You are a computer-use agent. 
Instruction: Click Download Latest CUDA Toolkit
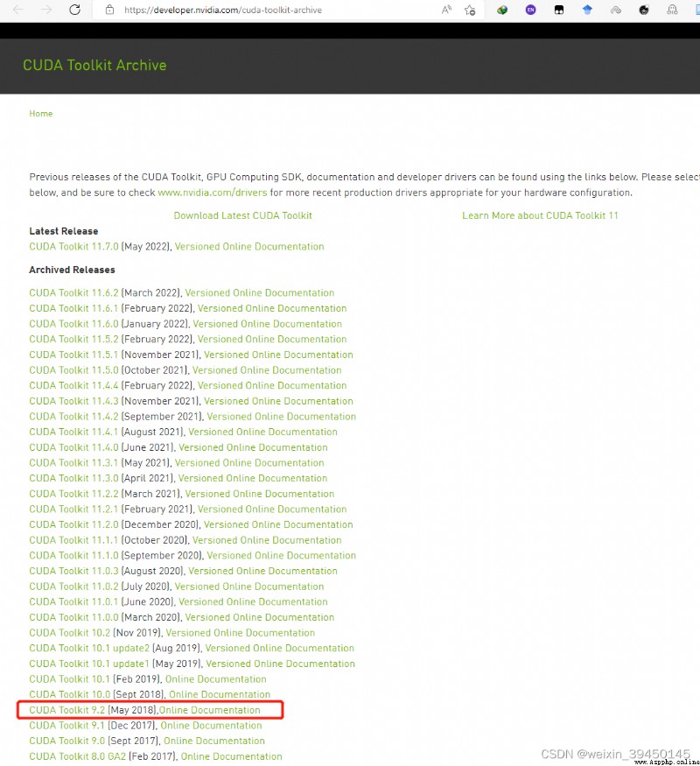tap(242, 215)
